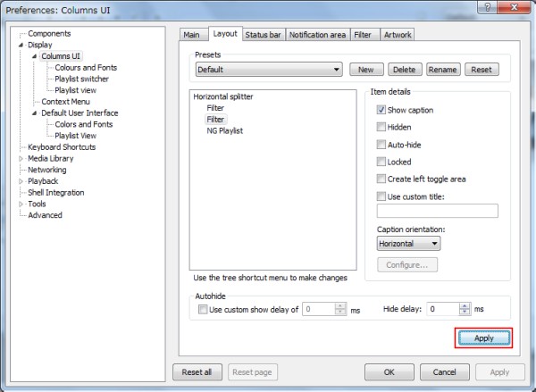Viewport: 536px width, 392px height.
Task: Enable Use custom show delay checkbox
Action: point(203,310)
